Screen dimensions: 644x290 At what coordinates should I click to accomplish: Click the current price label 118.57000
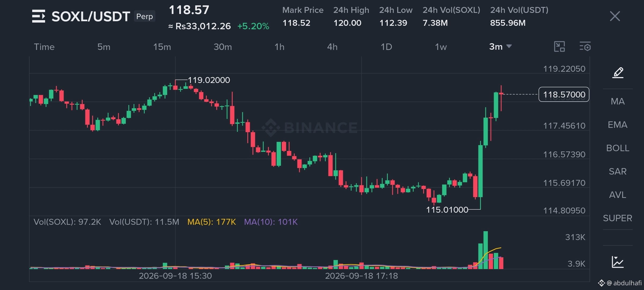click(564, 95)
